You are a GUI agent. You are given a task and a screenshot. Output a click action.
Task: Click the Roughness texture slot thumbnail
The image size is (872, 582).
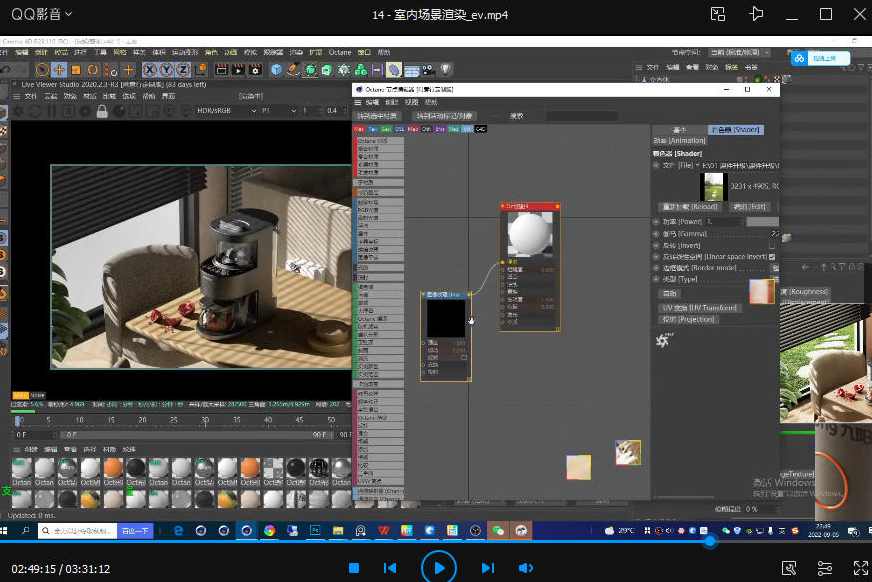(763, 291)
